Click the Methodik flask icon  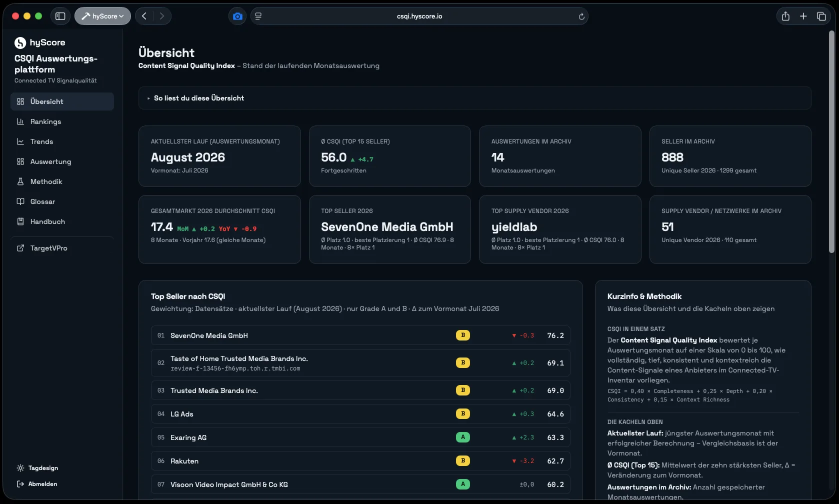click(20, 181)
